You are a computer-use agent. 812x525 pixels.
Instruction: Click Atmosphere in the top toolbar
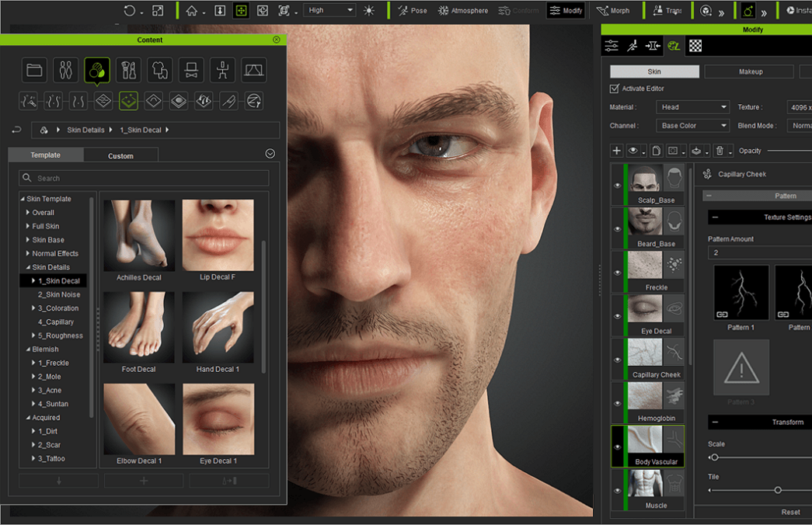click(463, 10)
